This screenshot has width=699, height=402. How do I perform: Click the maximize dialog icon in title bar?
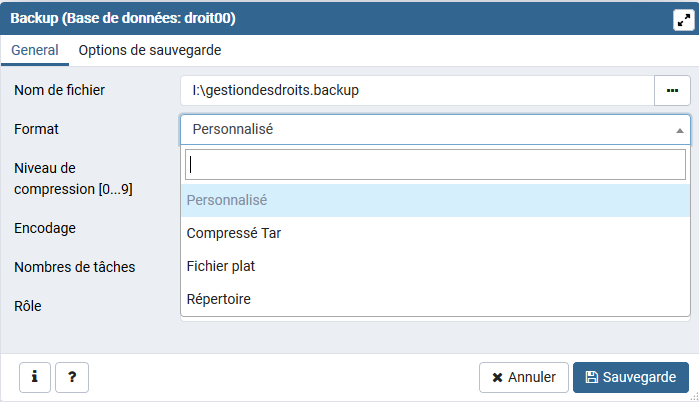(682, 19)
